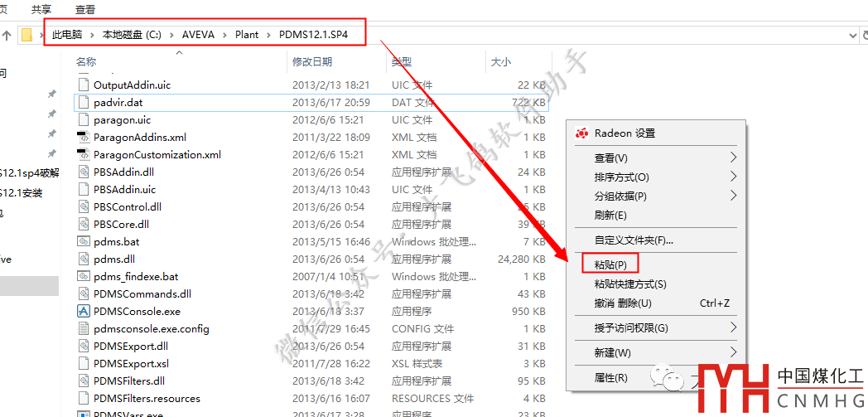The height and width of the screenshot is (417, 868).
Task: Click the PDMSConsole.exe application icon
Action: click(x=83, y=312)
